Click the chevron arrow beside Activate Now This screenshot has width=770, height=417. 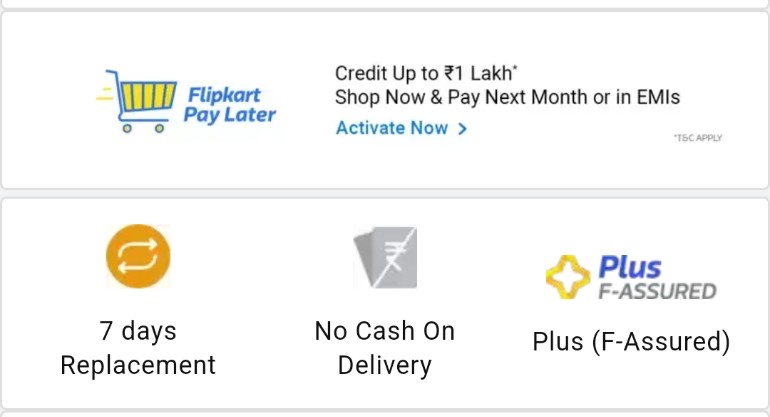coord(462,129)
